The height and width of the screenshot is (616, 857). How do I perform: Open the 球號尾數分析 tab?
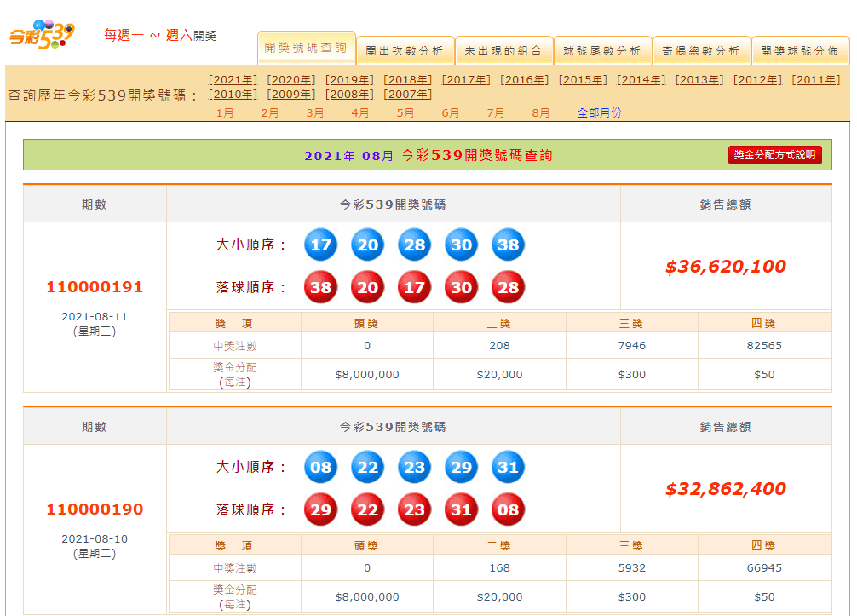coord(603,51)
